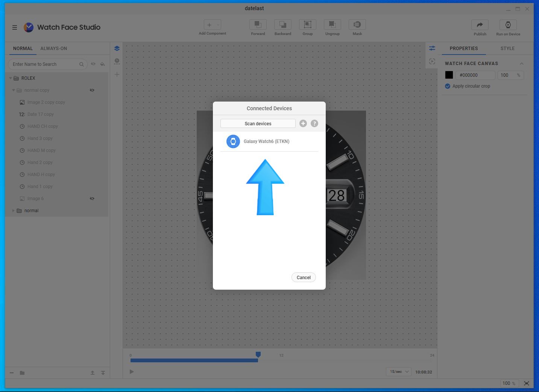Viewport: 539px width, 392px height.
Task: Toggle visibility of Image 6 layer
Action: 92,199
